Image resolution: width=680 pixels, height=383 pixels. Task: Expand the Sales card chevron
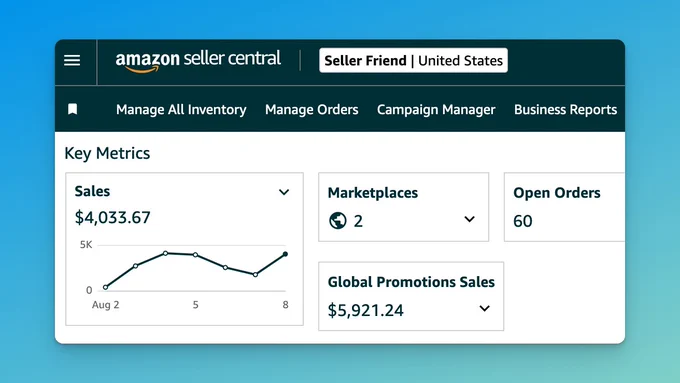point(284,192)
